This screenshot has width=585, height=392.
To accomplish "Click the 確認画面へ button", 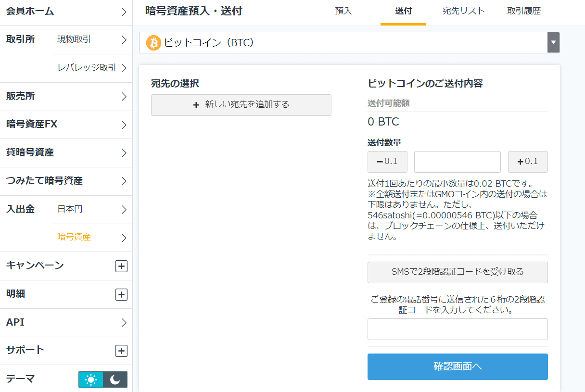I will (x=458, y=367).
